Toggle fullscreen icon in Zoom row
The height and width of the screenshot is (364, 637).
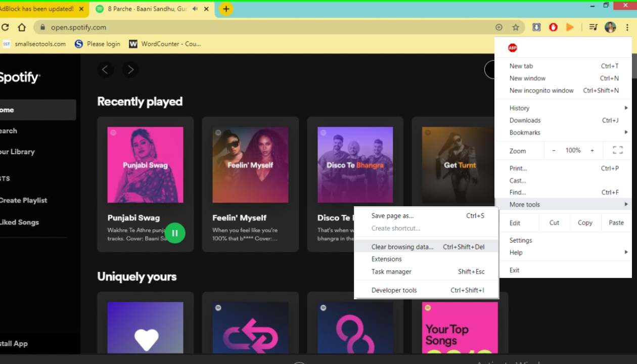point(617,150)
